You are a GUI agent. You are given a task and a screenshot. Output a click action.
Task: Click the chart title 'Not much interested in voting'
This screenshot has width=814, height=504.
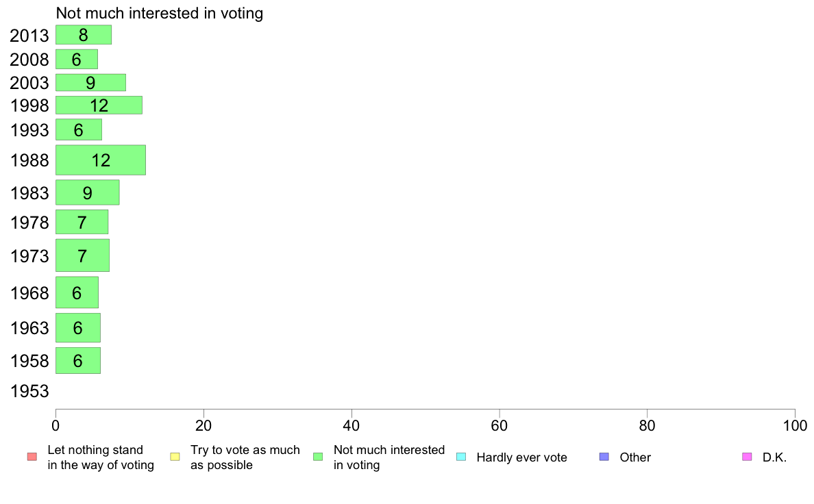pos(160,13)
